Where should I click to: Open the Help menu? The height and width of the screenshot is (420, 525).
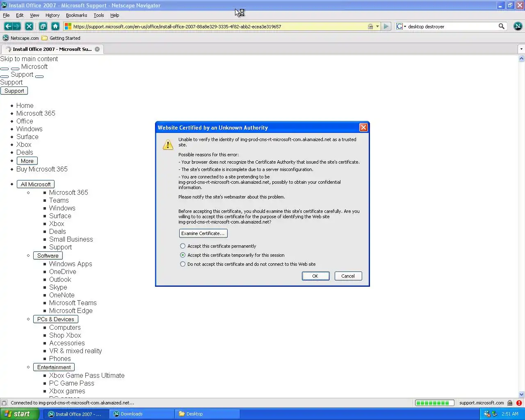114,15
